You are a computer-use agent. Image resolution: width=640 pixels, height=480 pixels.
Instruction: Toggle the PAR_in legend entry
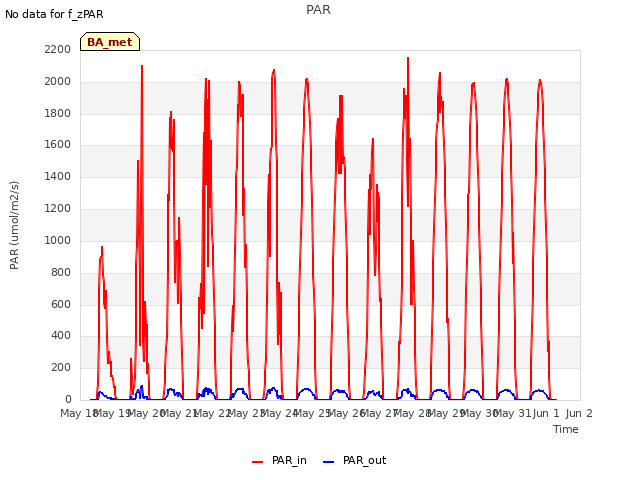tap(280, 460)
